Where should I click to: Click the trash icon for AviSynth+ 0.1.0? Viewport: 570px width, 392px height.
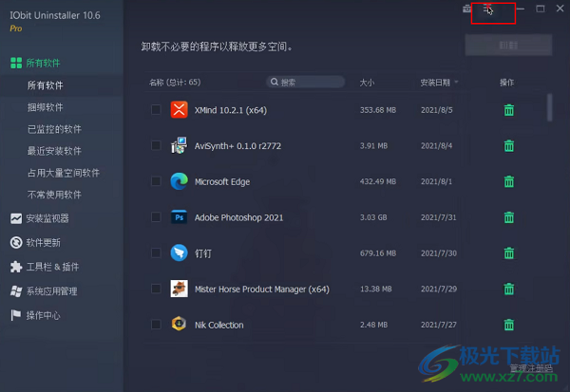pos(509,145)
